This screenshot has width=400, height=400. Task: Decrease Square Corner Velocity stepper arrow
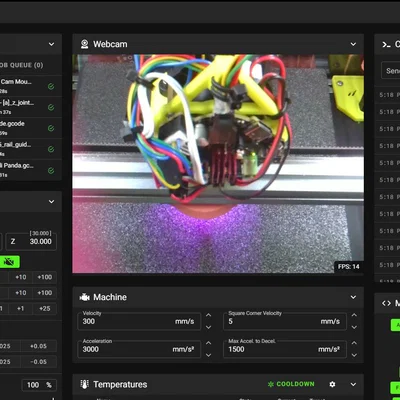(x=354, y=327)
